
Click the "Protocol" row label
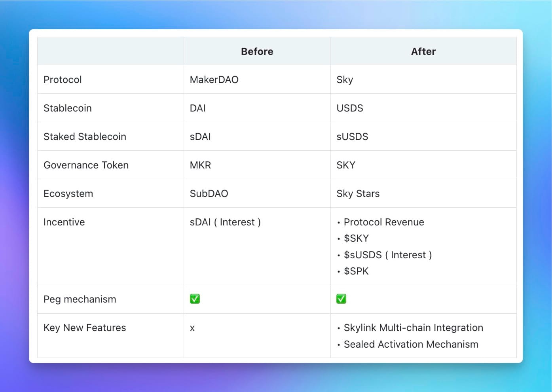(x=63, y=80)
